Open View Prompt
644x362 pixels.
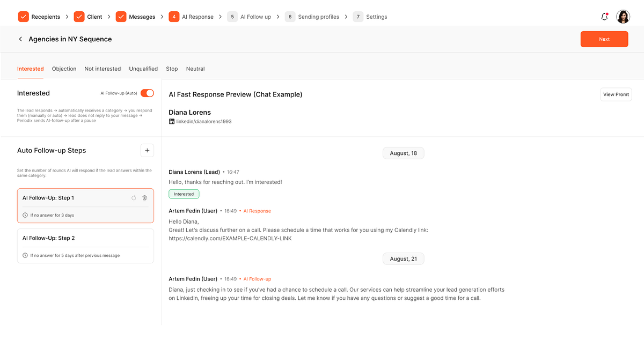[x=616, y=94]
